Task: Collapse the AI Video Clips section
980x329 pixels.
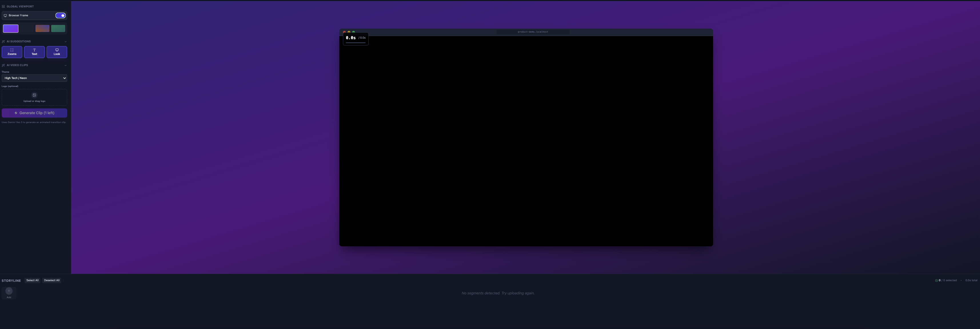Action: tap(65, 65)
